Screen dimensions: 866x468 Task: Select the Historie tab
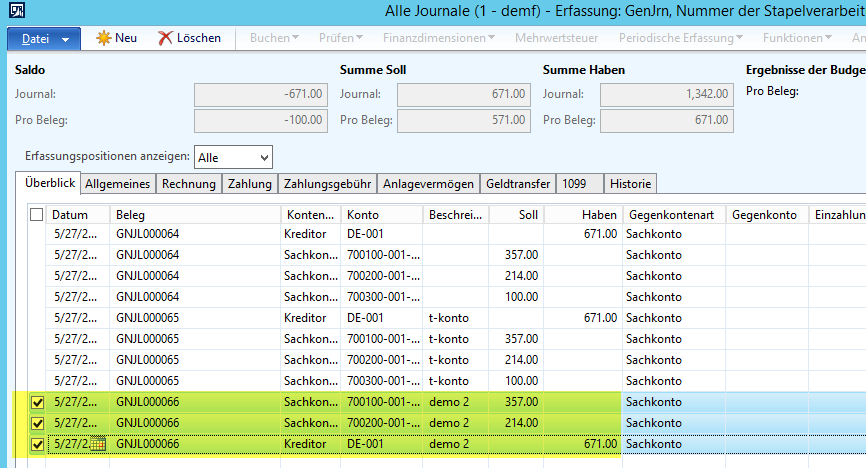631,184
